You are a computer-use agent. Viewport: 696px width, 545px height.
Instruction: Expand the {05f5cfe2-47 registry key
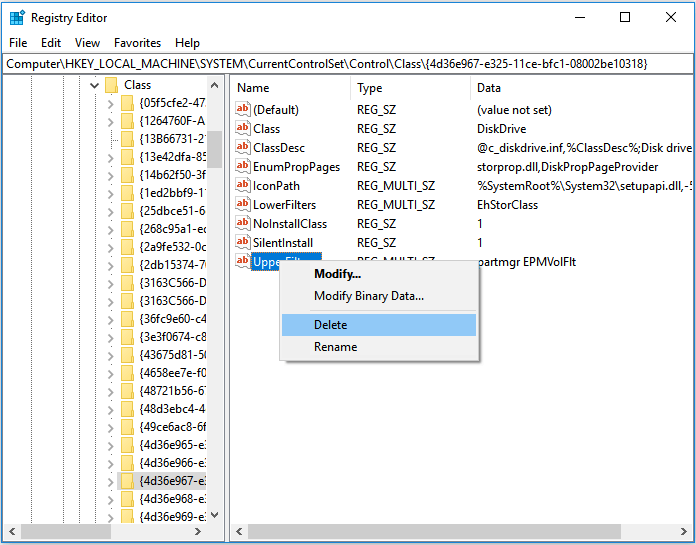110,103
